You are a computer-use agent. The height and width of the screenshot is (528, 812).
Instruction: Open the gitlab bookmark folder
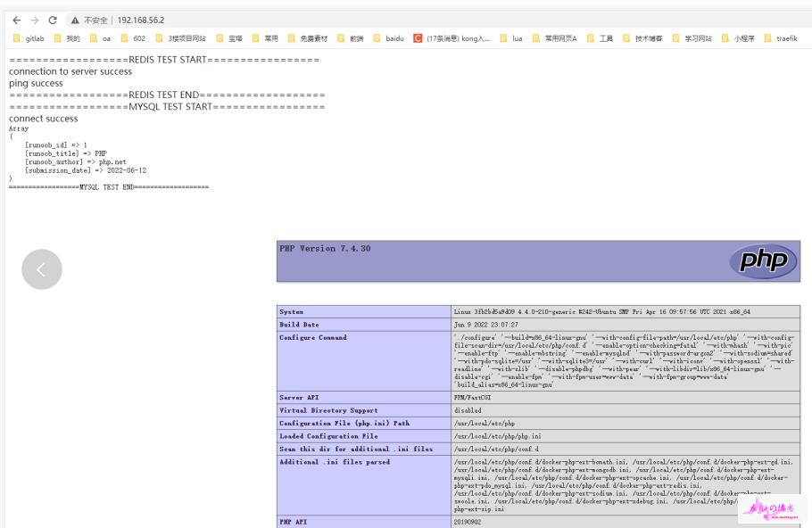(29, 38)
